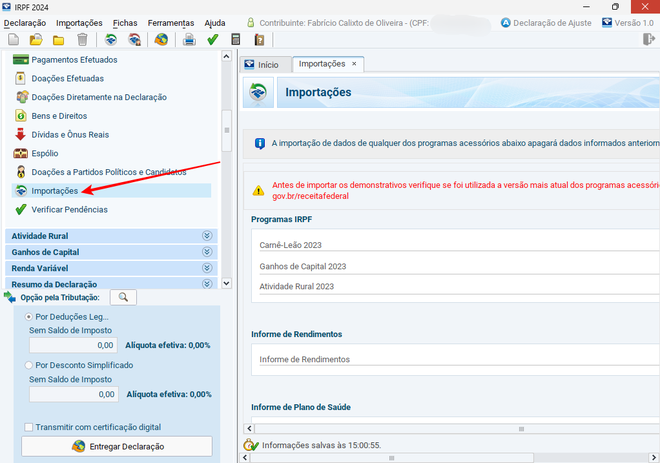Screen dimensions: 660x463
Task: Open Pagamentos Efetuados in sidebar
Action: point(75,60)
